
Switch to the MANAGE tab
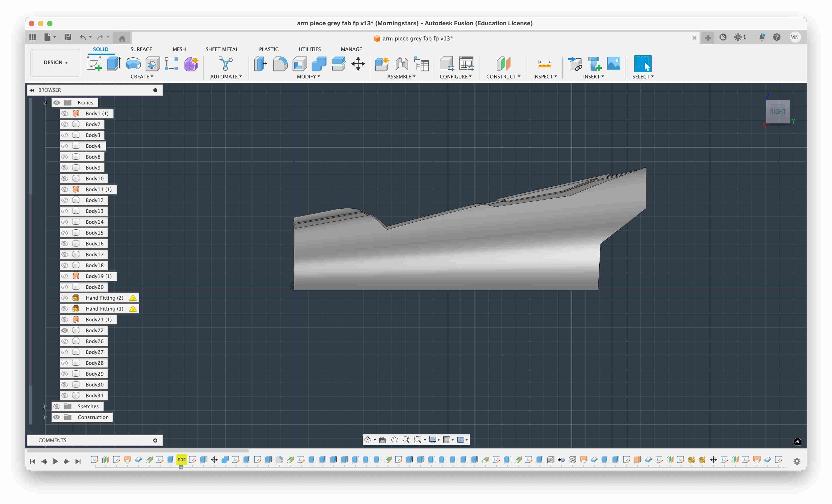pos(351,49)
